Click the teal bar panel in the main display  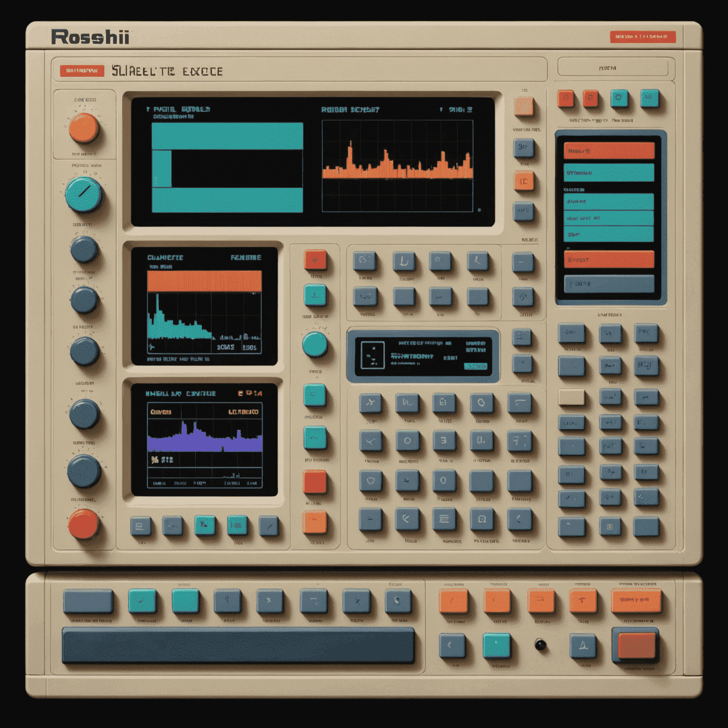pos(227,167)
